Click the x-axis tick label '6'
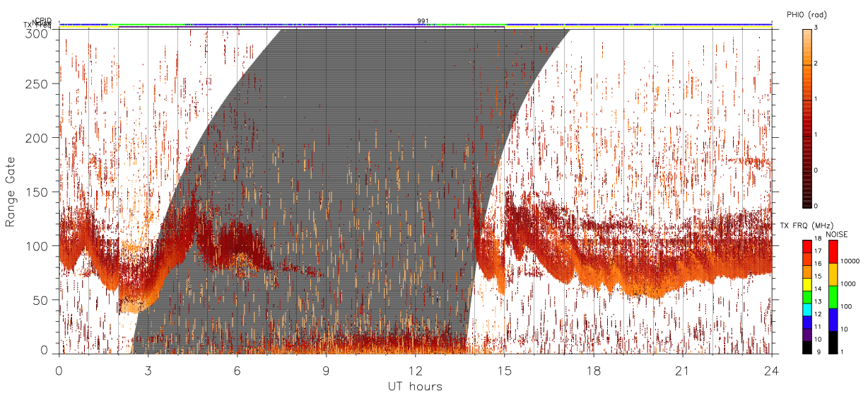Screen dimensions: 868x401 point(237,370)
